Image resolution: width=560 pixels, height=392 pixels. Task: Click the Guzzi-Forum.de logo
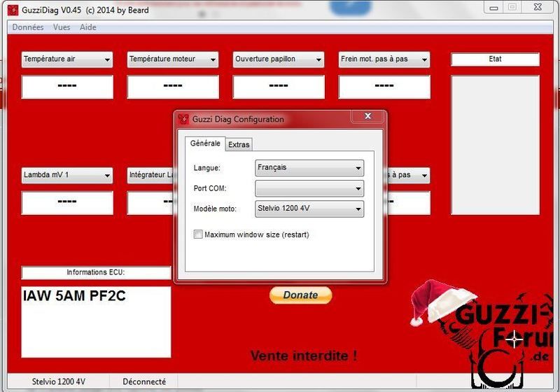[x=482, y=334]
